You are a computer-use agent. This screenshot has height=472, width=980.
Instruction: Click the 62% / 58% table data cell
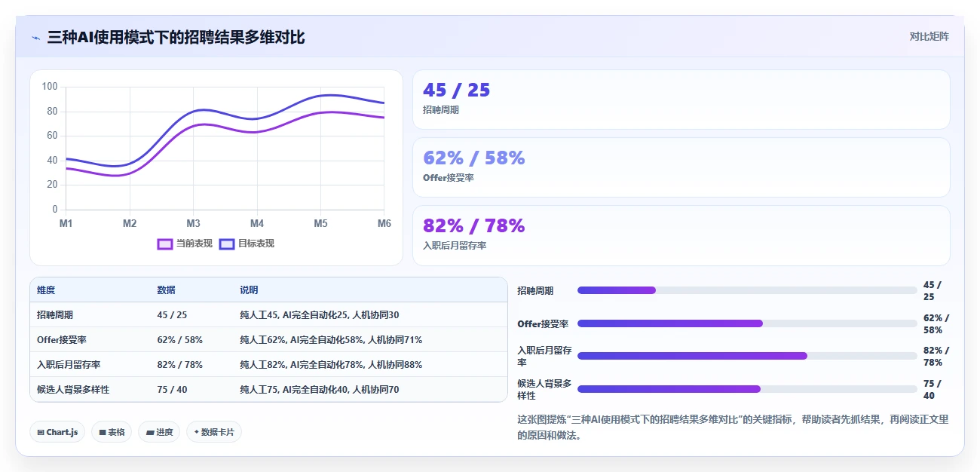coord(179,340)
